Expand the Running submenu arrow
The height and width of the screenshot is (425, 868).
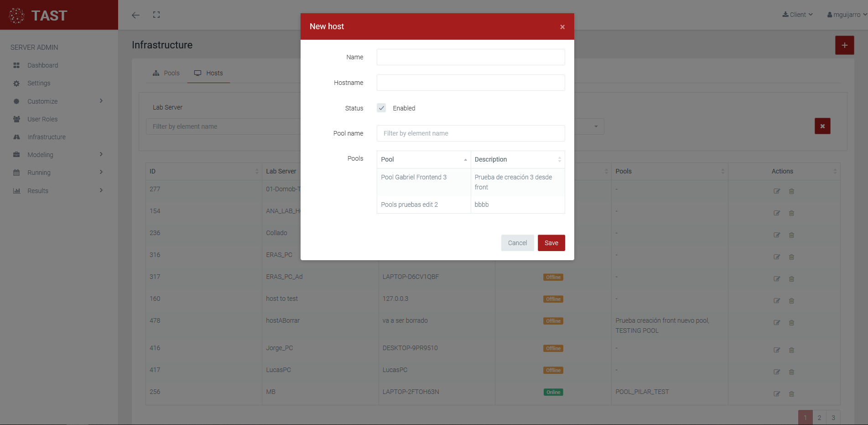point(101,172)
